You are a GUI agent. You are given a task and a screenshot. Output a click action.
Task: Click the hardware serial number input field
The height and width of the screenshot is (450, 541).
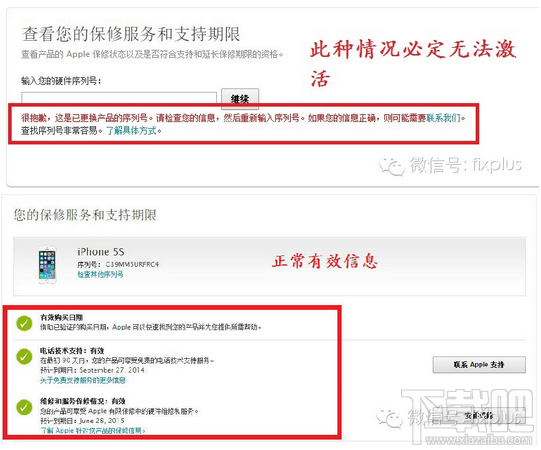(119, 98)
